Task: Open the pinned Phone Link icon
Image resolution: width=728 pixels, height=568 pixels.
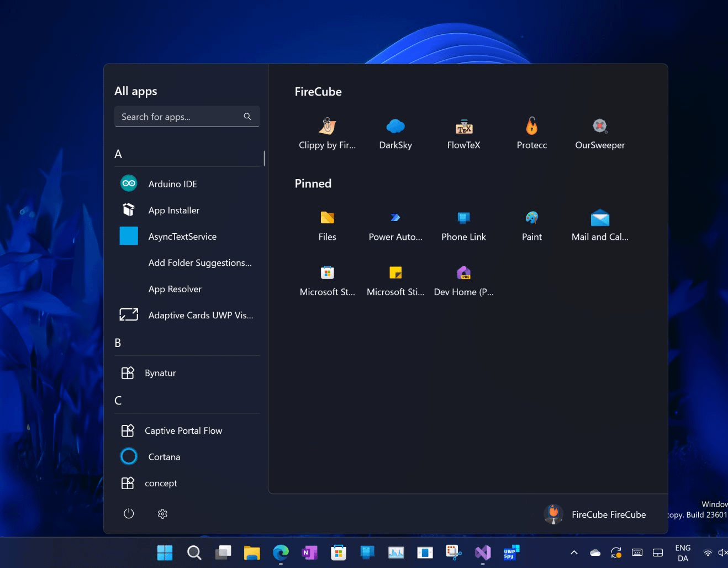Action: point(463,218)
